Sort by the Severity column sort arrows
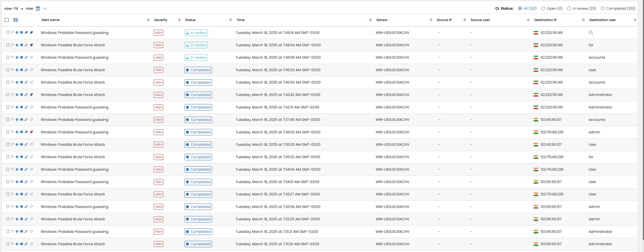Screen dimensions: 644x252 [179, 20]
